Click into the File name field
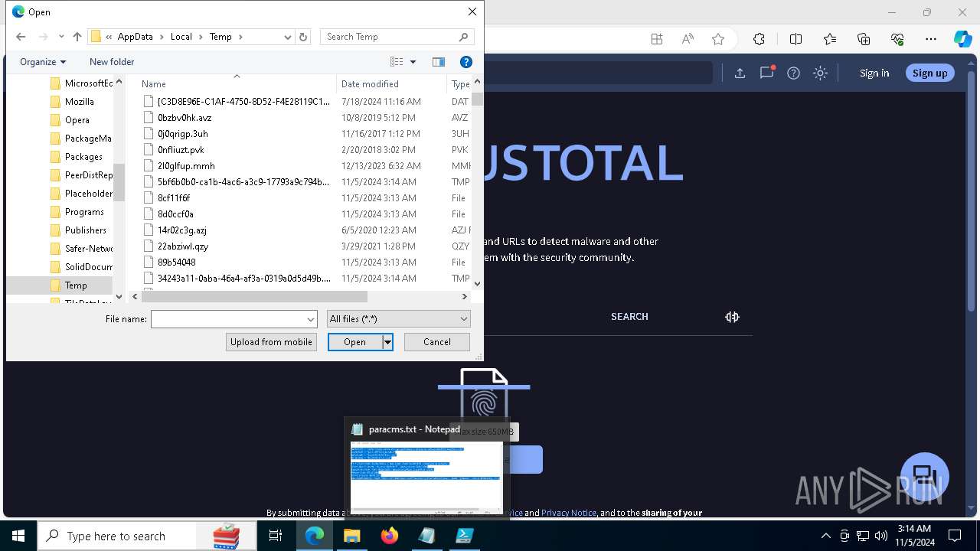 point(228,319)
